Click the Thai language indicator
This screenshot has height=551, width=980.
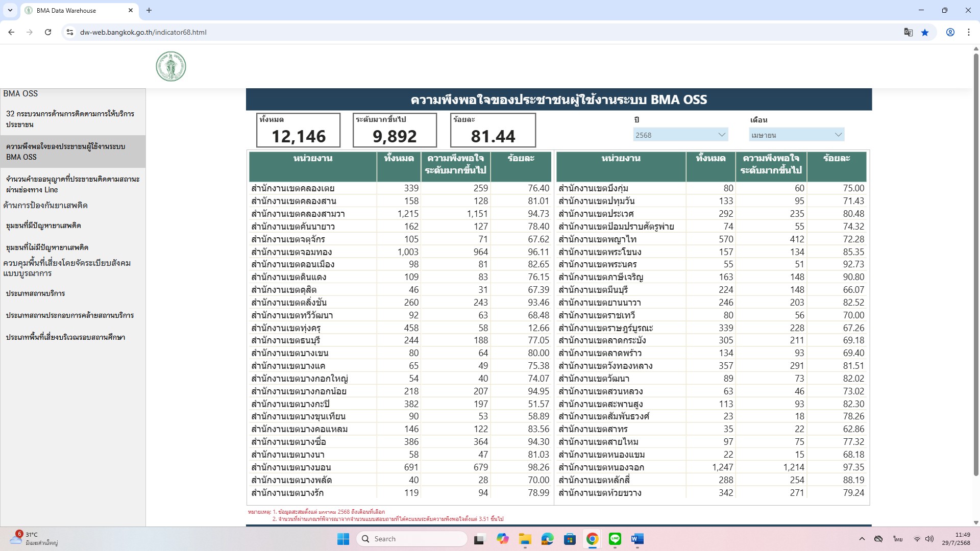click(x=898, y=539)
